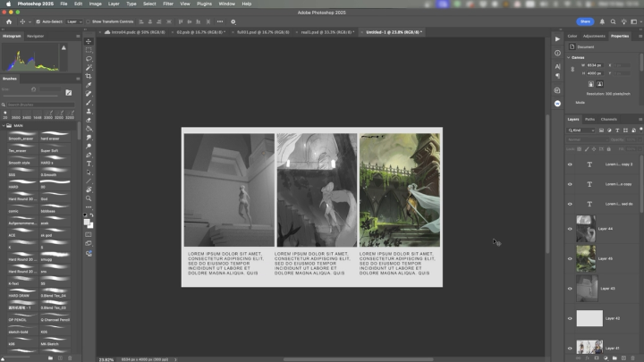Click the foreground color swatch
This screenshot has width=644, height=362.
[87, 221]
